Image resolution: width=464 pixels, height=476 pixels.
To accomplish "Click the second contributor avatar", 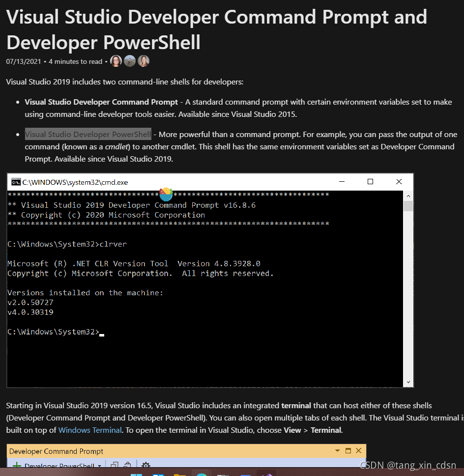I will click(x=130, y=61).
